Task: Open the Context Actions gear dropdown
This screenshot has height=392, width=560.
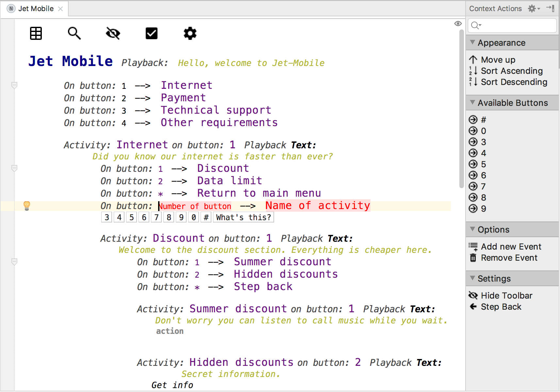Action: tap(534, 8)
